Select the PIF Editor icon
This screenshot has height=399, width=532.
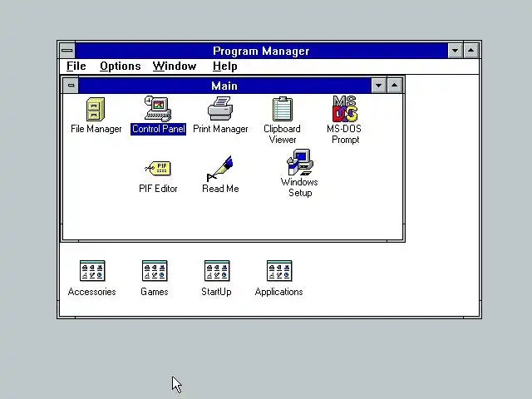coord(158,168)
